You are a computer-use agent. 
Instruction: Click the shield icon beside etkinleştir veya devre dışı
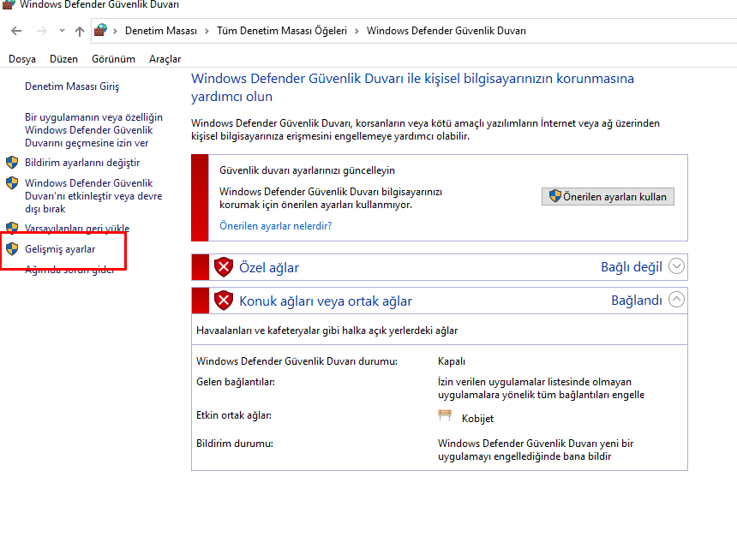point(12,182)
